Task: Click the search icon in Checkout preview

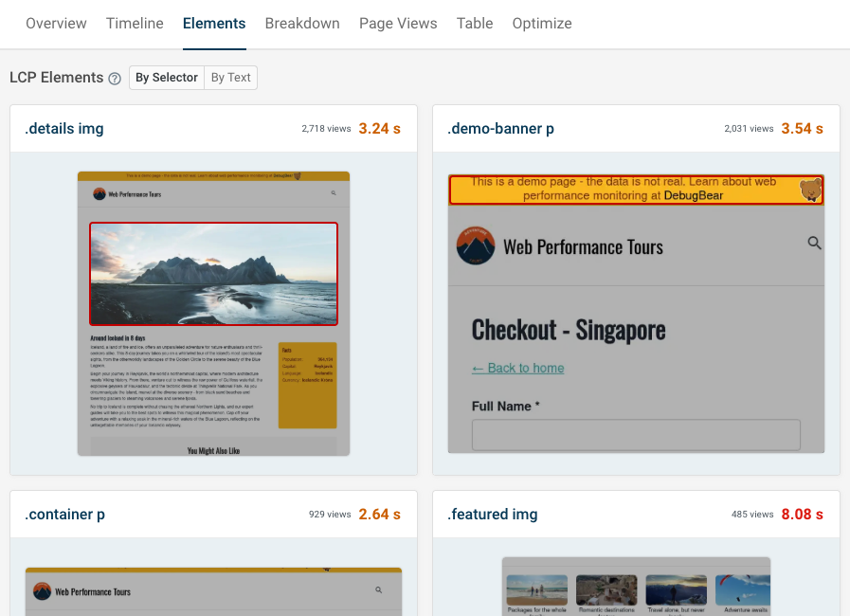Action: [814, 244]
